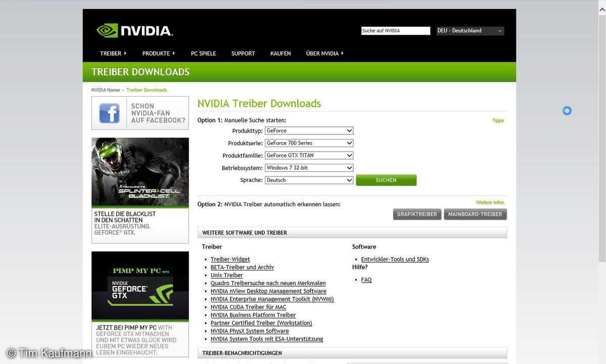Open the Tipps link
This screenshot has width=606, height=364.
point(498,120)
